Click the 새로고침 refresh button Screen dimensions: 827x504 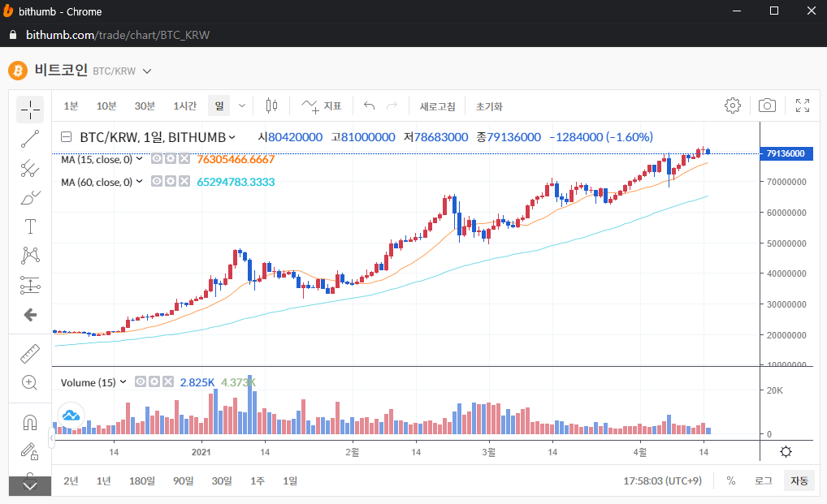[x=437, y=106]
